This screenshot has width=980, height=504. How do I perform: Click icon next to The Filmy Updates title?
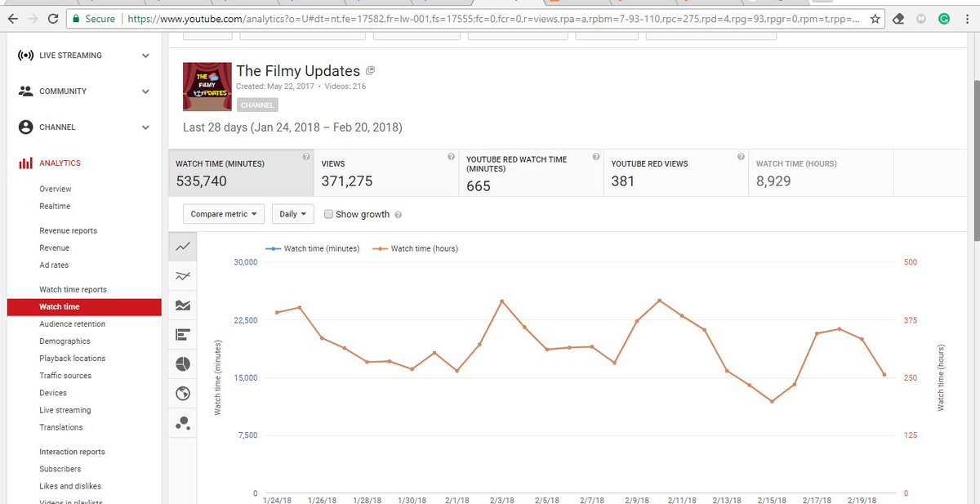370,71
